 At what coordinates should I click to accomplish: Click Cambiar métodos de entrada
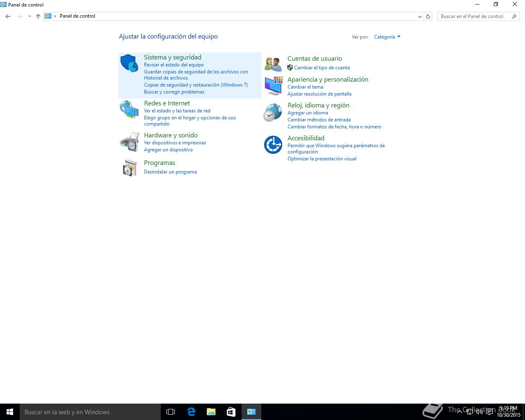click(x=319, y=120)
